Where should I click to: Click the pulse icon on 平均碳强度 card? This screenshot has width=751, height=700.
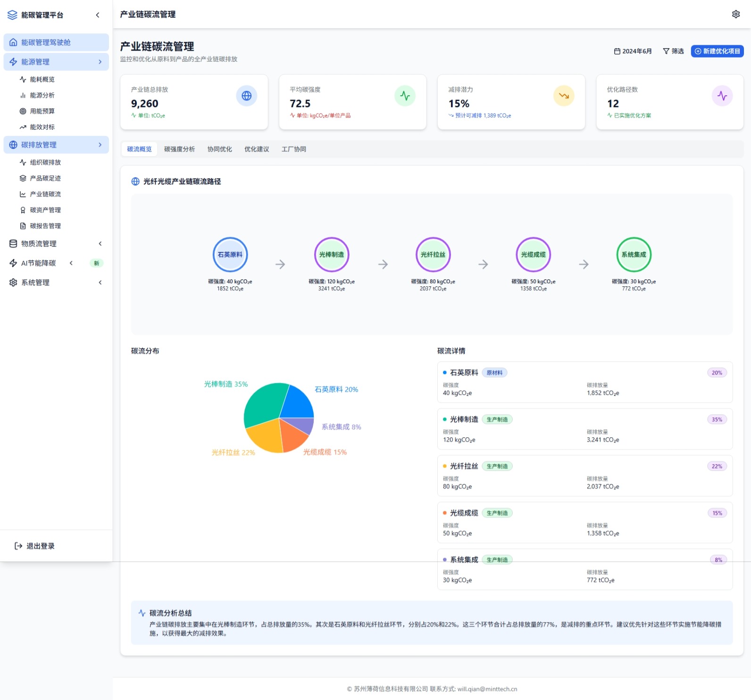405,96
